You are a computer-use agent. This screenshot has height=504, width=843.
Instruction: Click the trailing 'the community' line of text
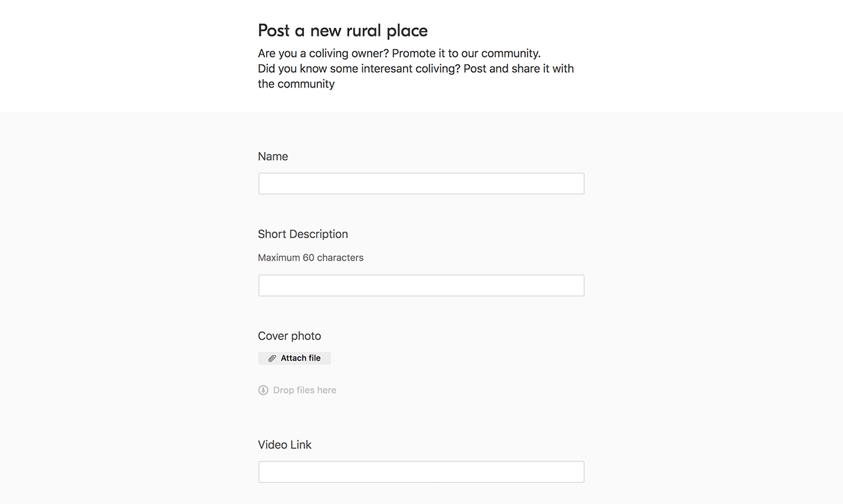pyautogui.click(x=296, y=84)
